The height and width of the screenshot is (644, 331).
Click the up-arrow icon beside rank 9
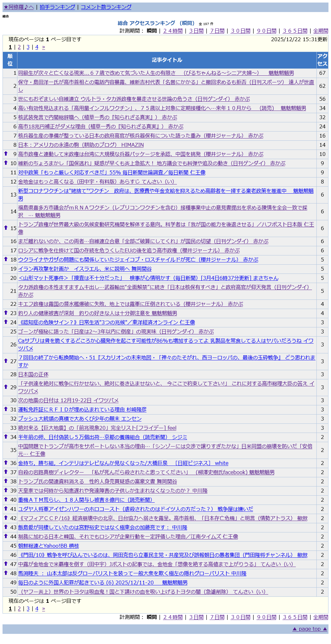click(x=6, y=154)
